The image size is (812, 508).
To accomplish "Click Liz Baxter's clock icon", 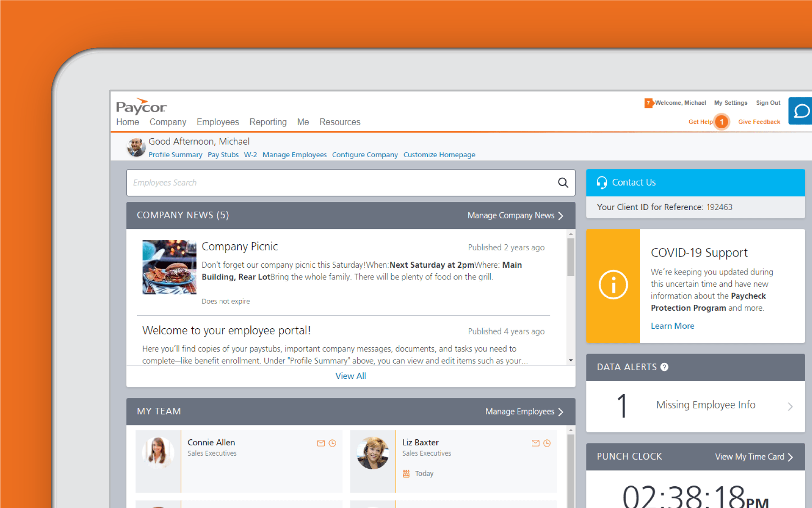I will (x=547, y=443).
